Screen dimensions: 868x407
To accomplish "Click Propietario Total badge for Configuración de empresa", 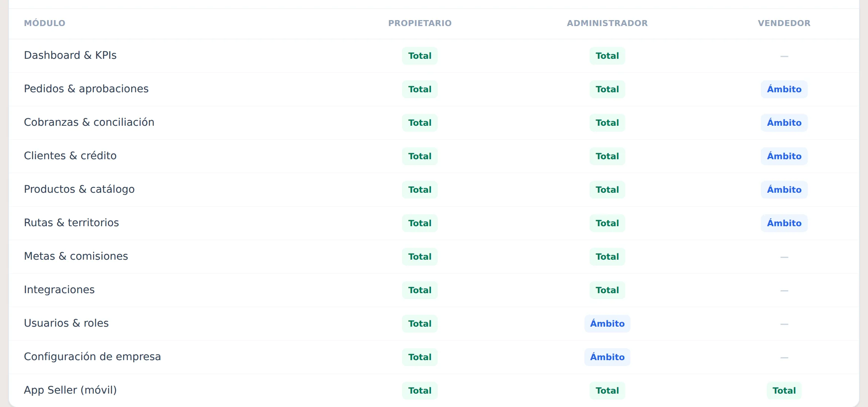I will [x=420, y=357].
